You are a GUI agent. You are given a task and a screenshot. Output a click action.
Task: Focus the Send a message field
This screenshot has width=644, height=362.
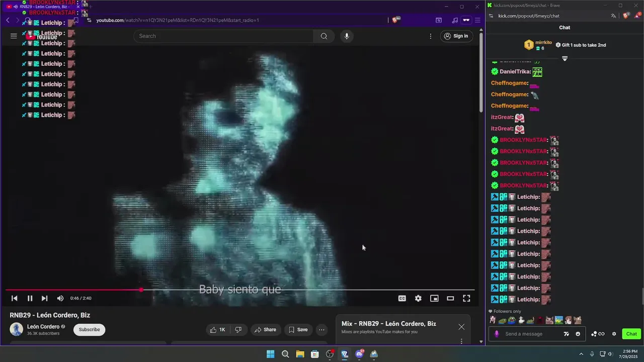532,334
